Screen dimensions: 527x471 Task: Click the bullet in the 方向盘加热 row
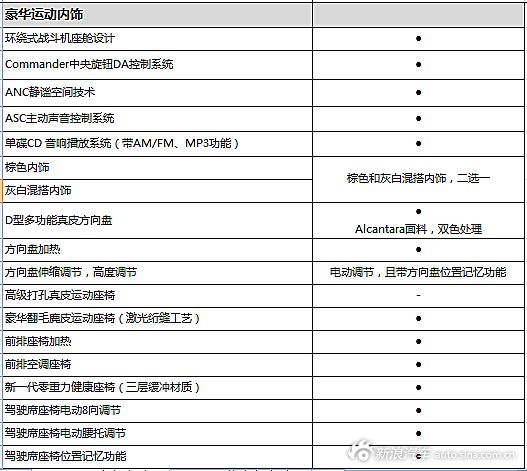(418, 249)
